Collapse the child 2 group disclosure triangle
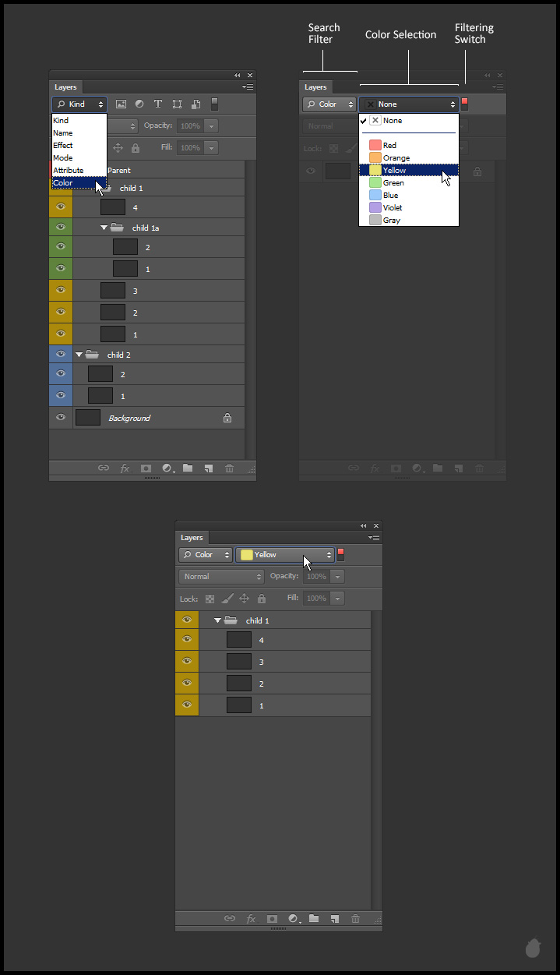The height and width of the screenshot is (975, 560). 79,355
